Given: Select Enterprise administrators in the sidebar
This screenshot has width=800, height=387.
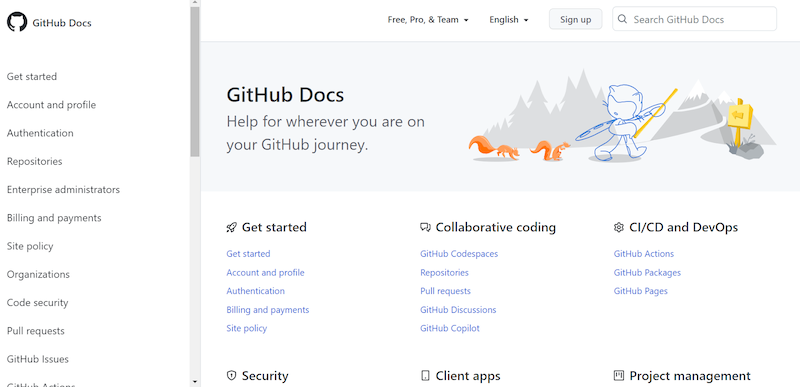Looking at the screenshot, I should [63, 190].
